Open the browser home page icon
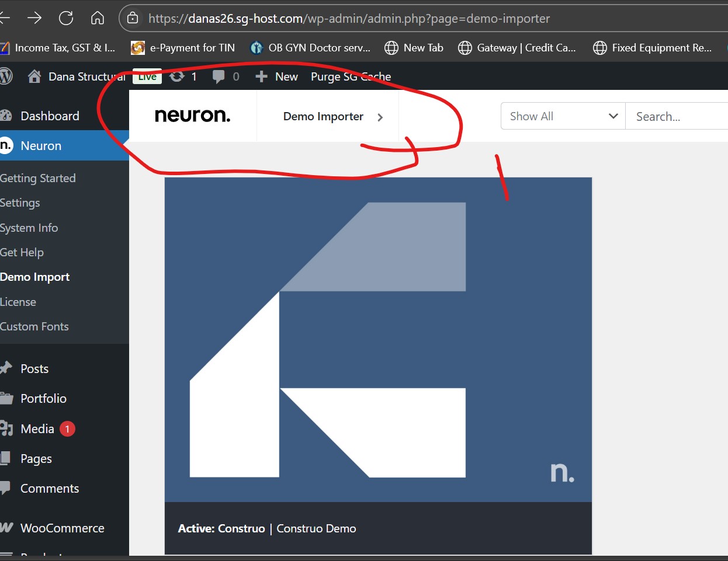 click(x=98, y=18)
